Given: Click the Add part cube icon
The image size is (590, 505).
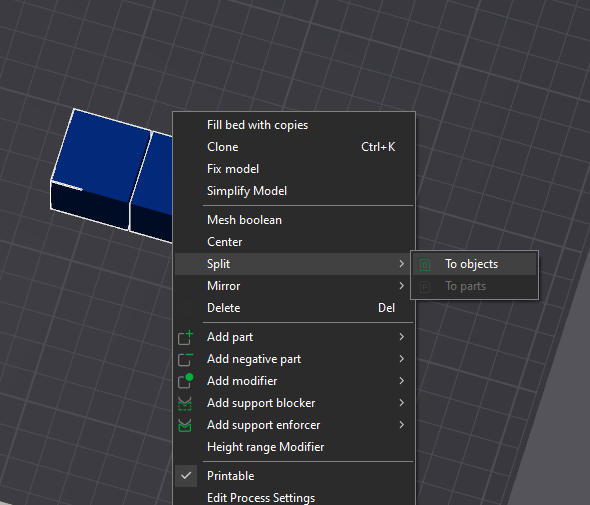Looking at the screenshot, I should click(185, 337).
